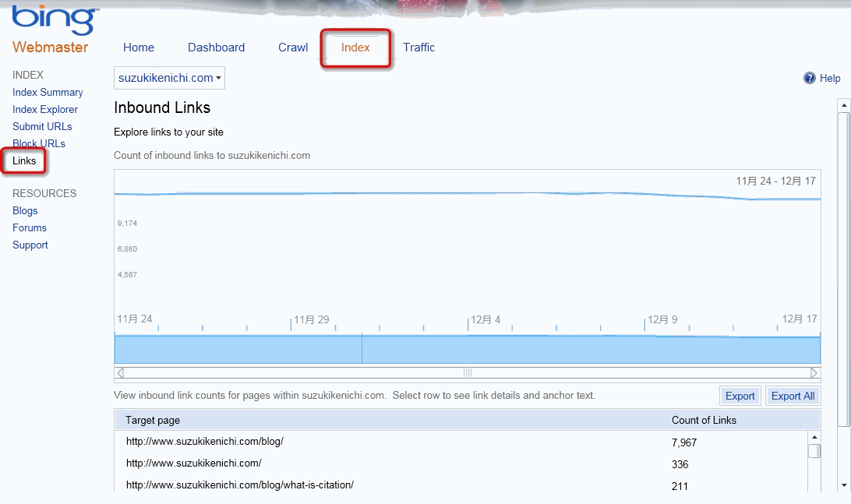The image size is (851, 504).
Task: Click the chart scrollbar left arrow
Action: point(120,372)
